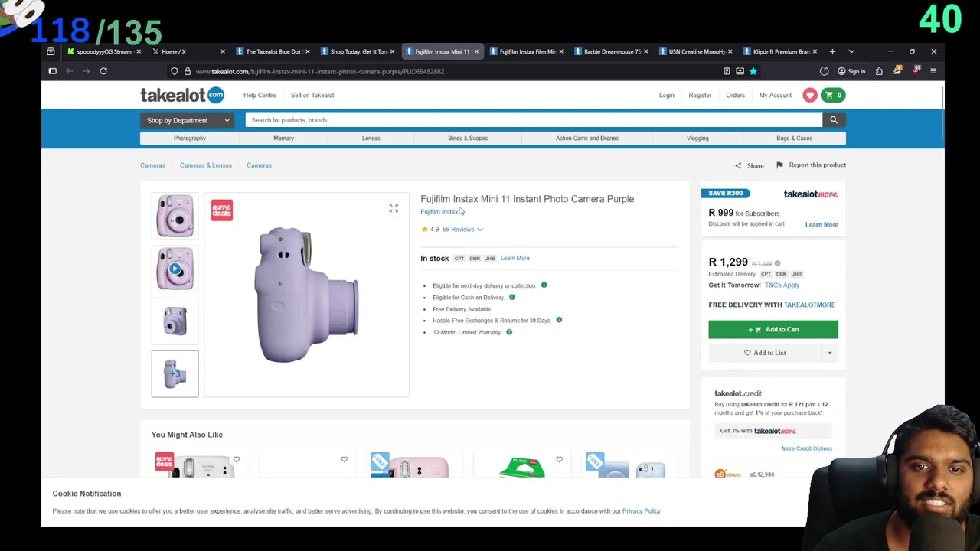Play the product video thumbnail
Viewport: 980px width, 551px height.
coord(175,269)
